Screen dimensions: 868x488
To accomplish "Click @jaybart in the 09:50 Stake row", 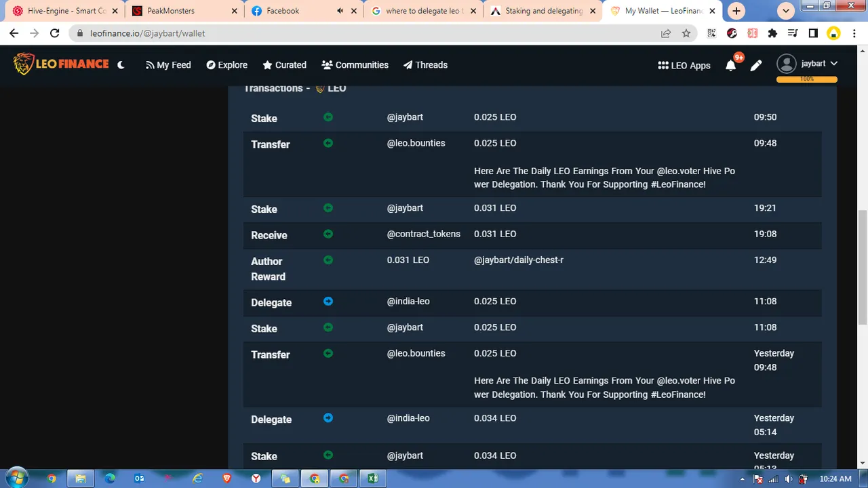I will tap(405, 117).
